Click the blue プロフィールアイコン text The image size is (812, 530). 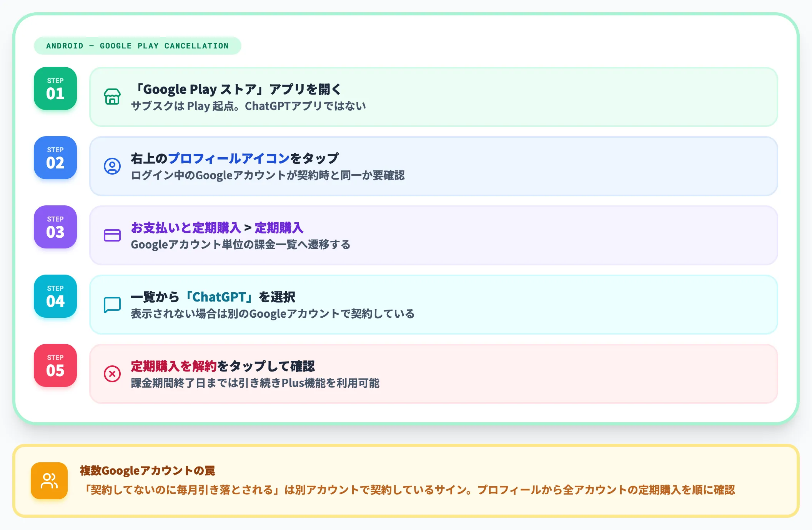pos(229,158)
